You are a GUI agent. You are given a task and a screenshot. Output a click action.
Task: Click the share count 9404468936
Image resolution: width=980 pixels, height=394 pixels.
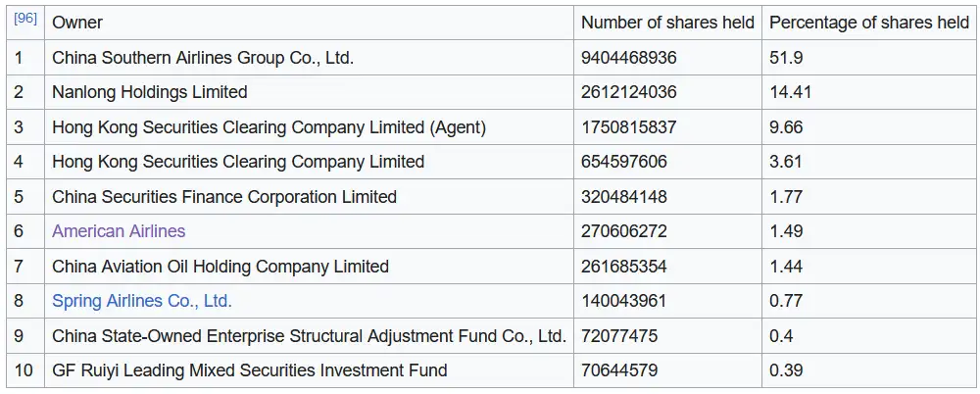click(x=629, y=58)
